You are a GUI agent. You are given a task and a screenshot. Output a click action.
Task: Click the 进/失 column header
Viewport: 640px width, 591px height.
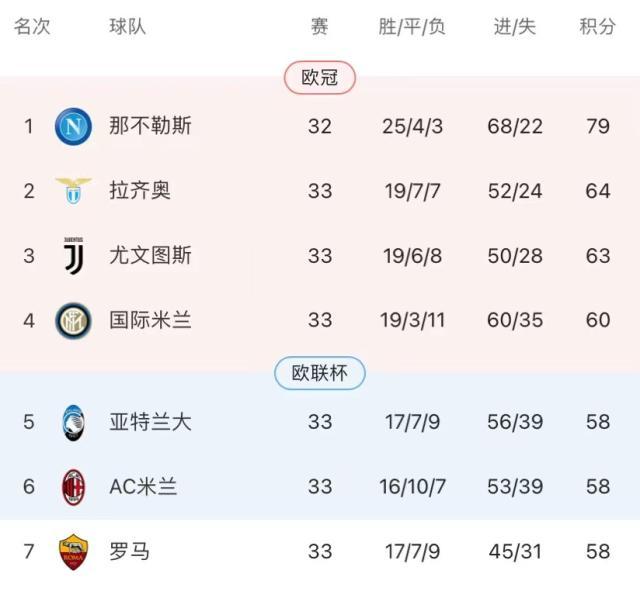click(x=515, y=27)
